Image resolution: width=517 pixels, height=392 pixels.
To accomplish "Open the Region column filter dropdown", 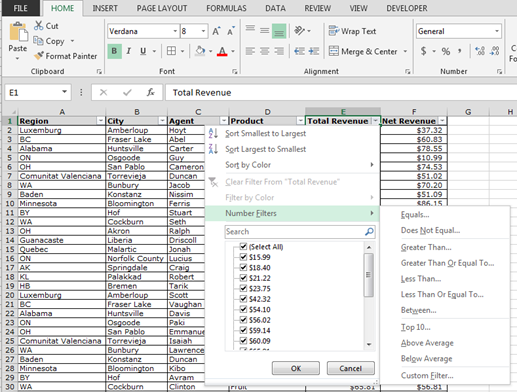I will pos(100,121).
